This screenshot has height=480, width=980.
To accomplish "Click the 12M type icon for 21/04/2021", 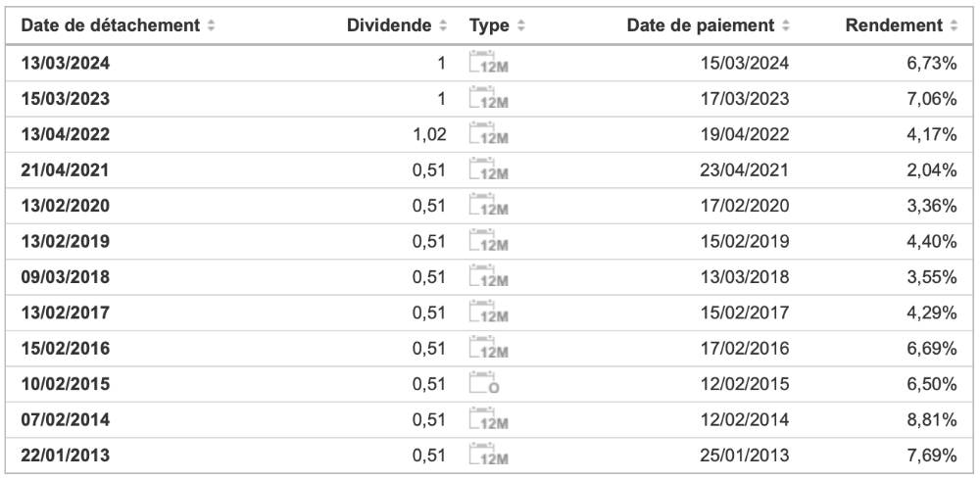I will (489, 170).
